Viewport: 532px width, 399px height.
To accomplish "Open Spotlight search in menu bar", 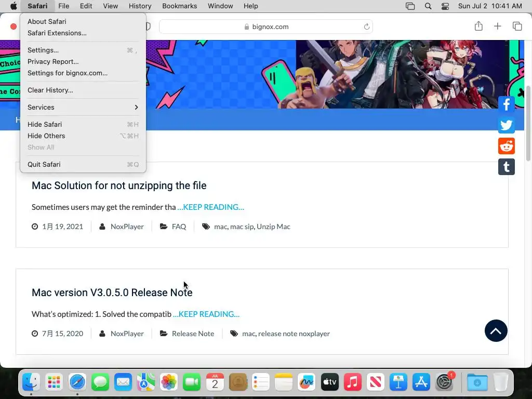I will pyautogui.click(x=428, y=6).
